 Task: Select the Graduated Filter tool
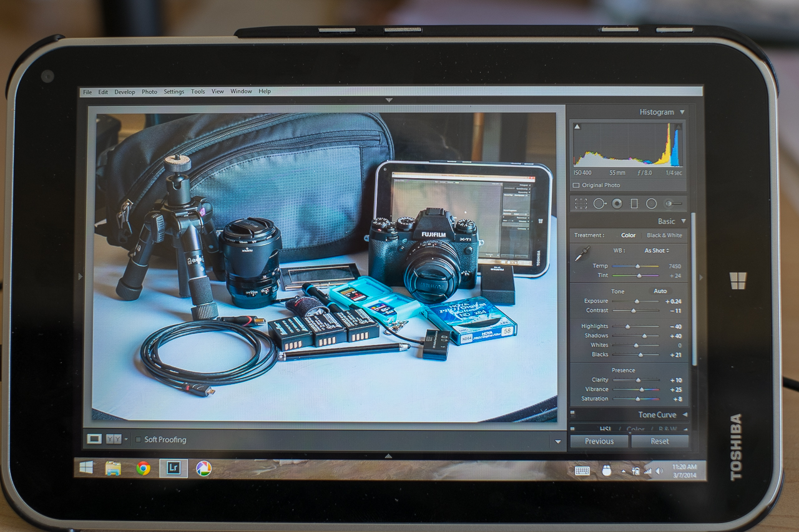[634, 203]
